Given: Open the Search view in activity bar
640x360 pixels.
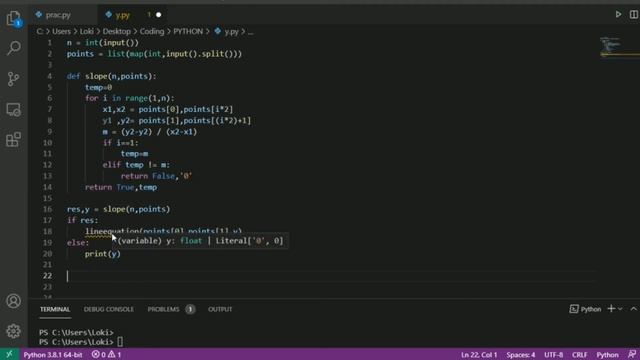Looking at the screenshot, I should point(13,48).
